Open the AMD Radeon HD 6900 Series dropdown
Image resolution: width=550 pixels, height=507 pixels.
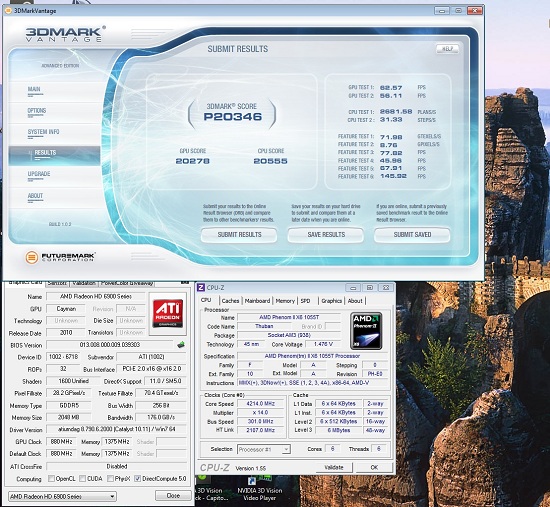click(62, 496)
